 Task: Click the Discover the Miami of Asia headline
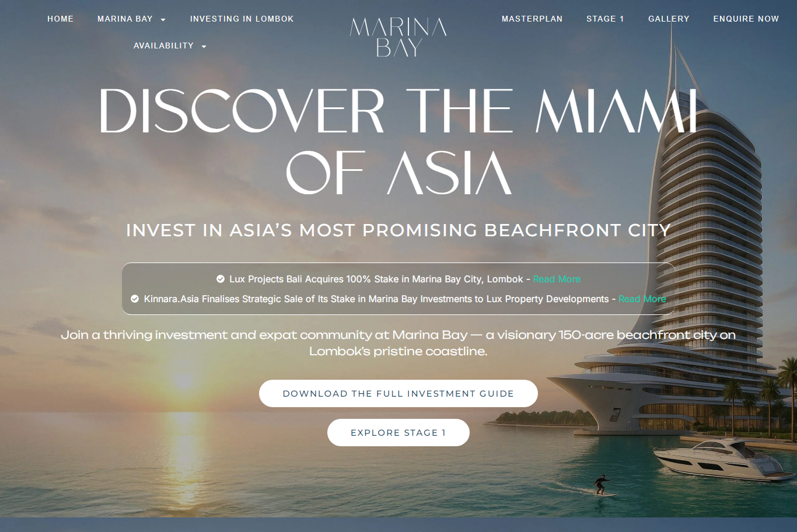coord(398,142)
